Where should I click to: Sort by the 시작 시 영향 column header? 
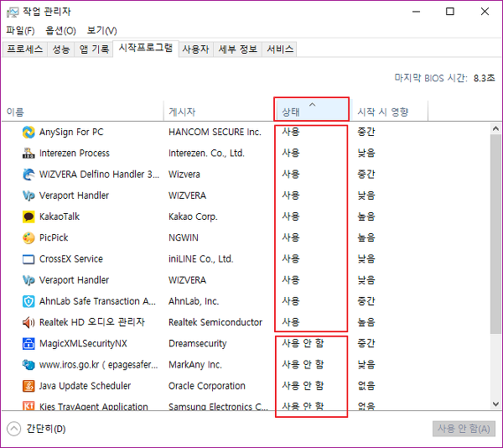point(389,111)
